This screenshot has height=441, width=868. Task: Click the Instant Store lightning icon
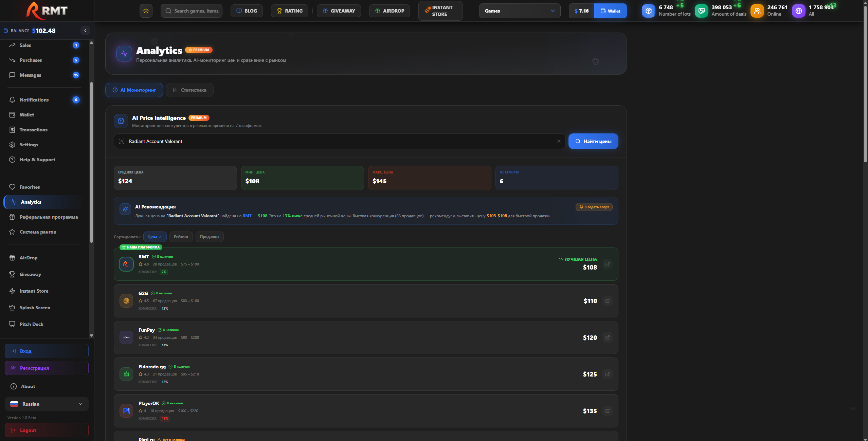[x=12, y=291]
